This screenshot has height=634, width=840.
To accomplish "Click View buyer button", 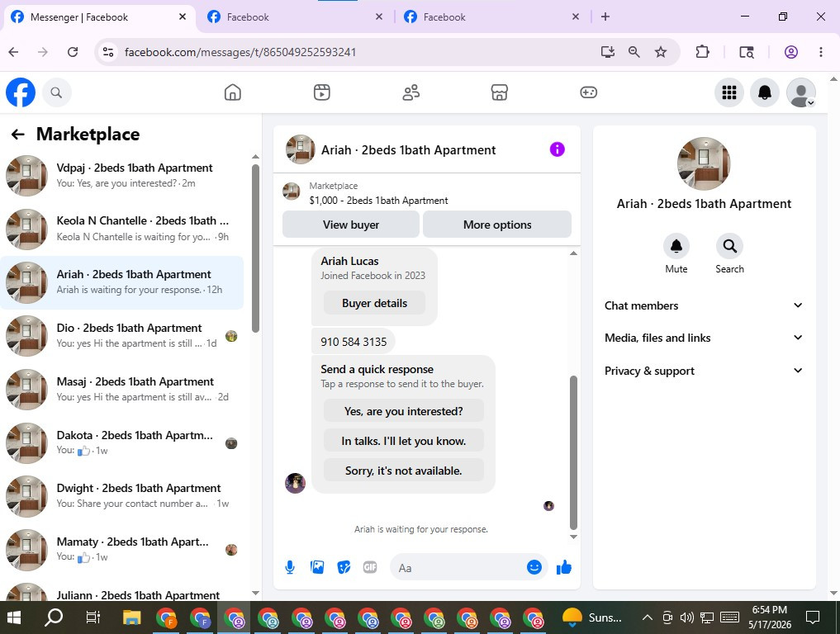I will pos(351,225).
